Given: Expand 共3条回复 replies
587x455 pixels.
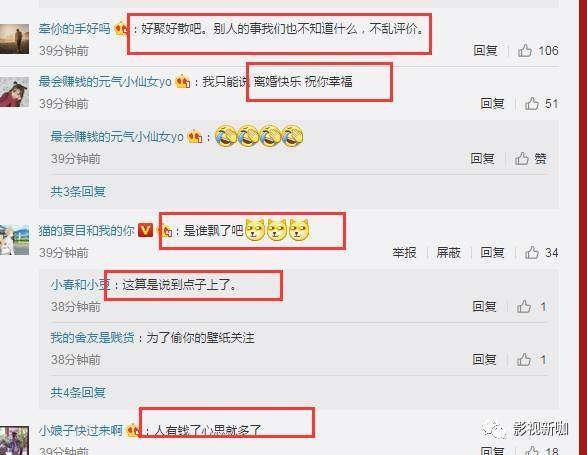Looking at the screenshot, I should pyautogui.click(x=78, y=191).
